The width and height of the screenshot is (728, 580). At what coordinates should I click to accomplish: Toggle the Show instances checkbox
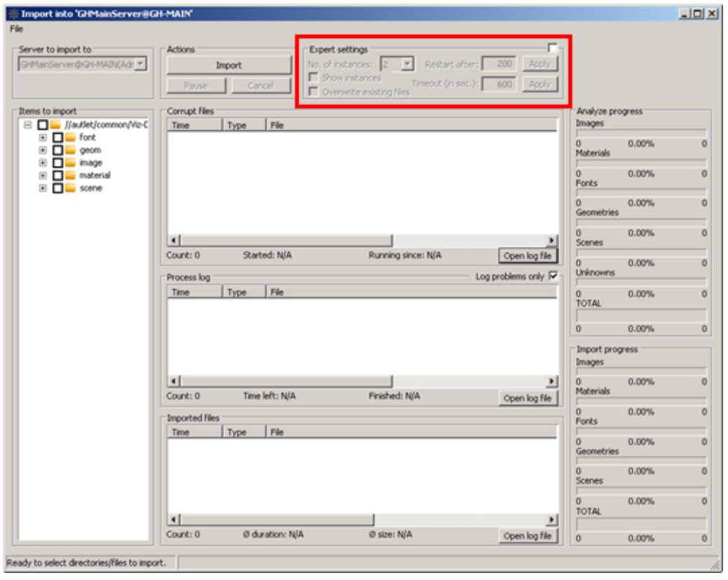[313, 77]
